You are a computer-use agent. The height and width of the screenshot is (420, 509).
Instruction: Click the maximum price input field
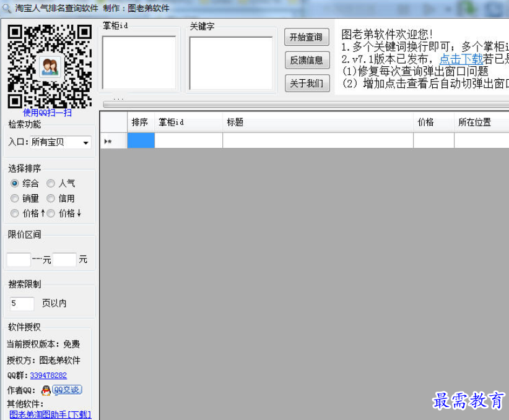pyautogui.click(x=64, y=260)
